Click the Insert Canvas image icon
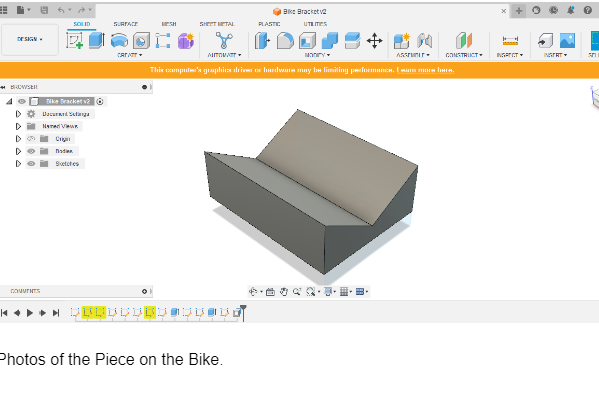 pyautogui.click(x=567, y=40)
